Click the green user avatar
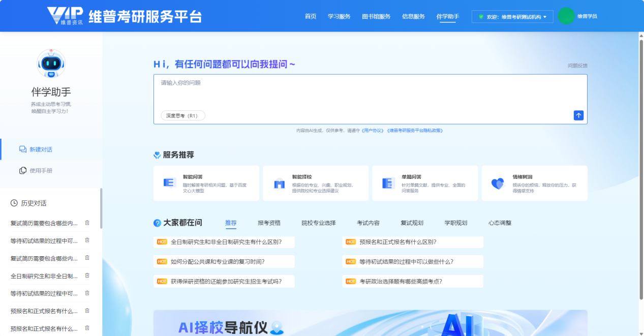This screenshot has height=336, width=644. click(566, 16)
